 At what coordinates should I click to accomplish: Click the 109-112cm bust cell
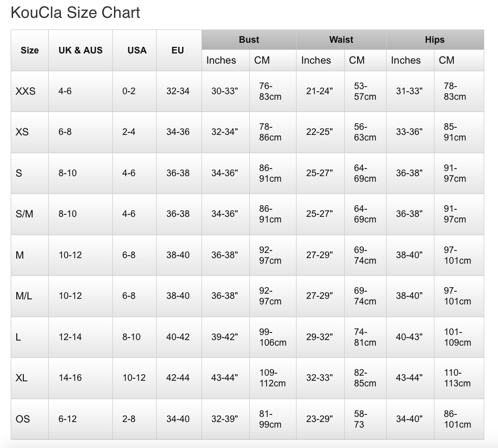tap(273, 378)
